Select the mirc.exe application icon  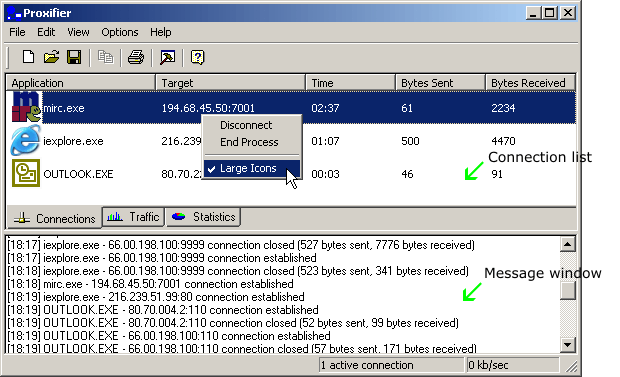26,107
